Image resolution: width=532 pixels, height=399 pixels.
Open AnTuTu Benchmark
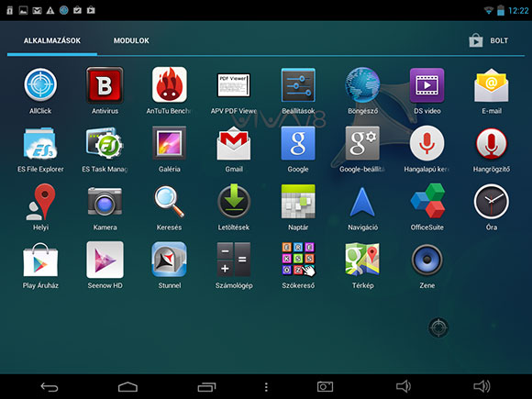(x=170, y=84)
